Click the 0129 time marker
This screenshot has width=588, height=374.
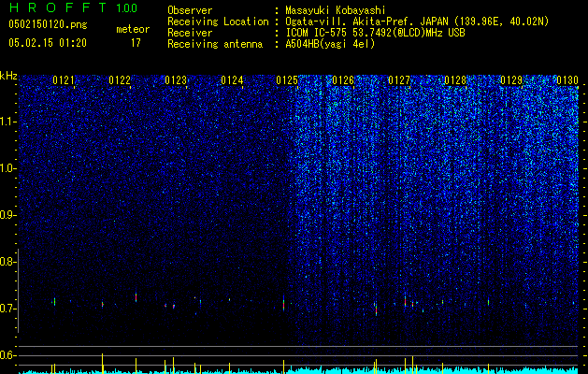(x=511, y=80)
